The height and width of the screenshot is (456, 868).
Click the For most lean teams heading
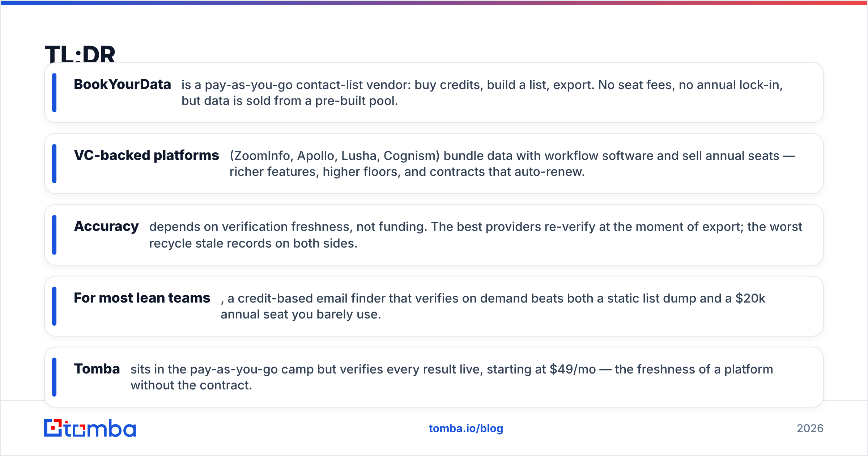pos(142,298)
